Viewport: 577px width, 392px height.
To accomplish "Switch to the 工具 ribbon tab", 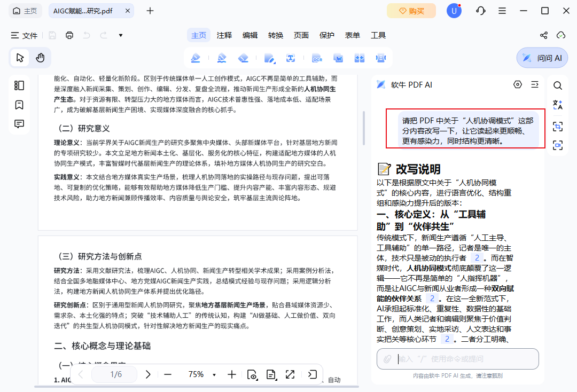I will point(378,35).
